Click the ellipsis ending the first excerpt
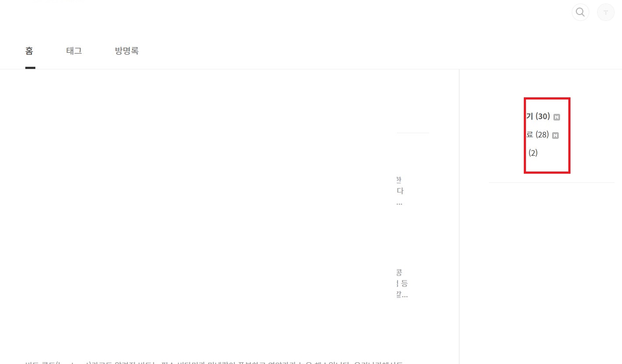 click(x=399, y=203)
